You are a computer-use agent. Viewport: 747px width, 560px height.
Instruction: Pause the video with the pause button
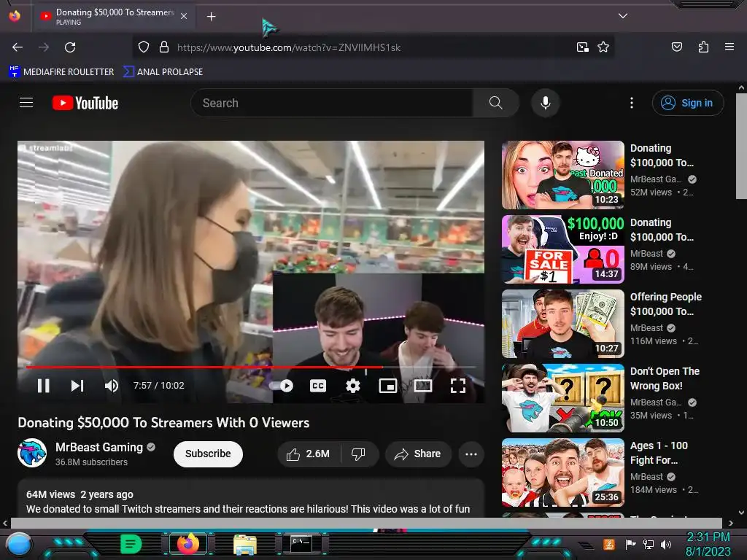pyautogui.click(x=43, y=386)
